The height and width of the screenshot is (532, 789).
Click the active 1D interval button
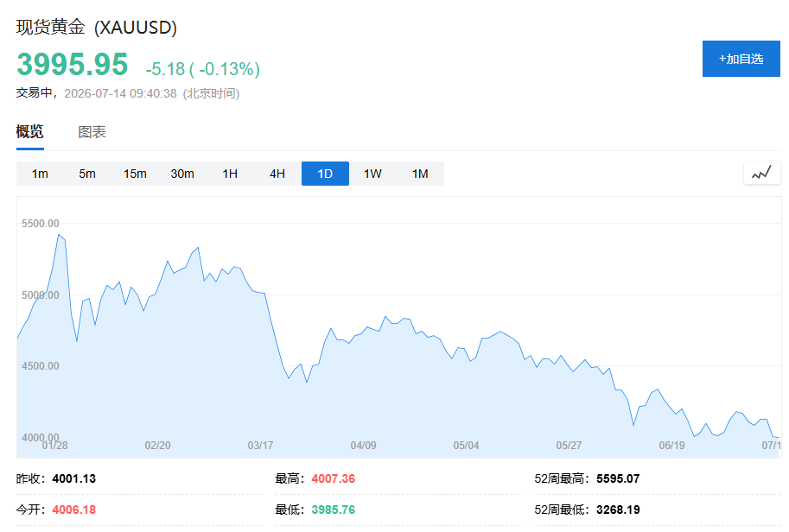coord(325,174)
